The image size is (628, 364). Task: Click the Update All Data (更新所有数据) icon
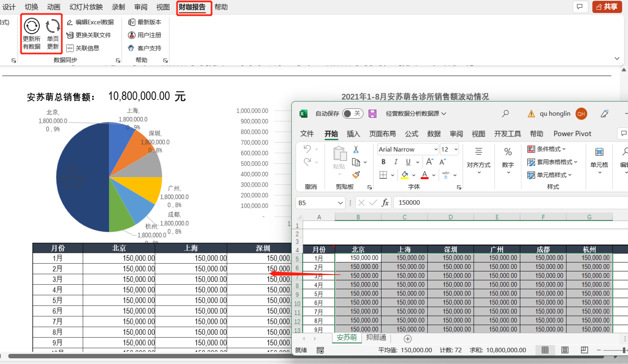[x=32, y=27]
